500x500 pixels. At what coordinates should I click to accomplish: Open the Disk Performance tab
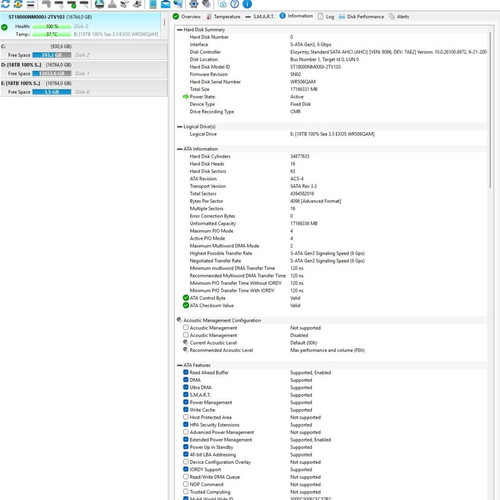(x=361, y=16)
